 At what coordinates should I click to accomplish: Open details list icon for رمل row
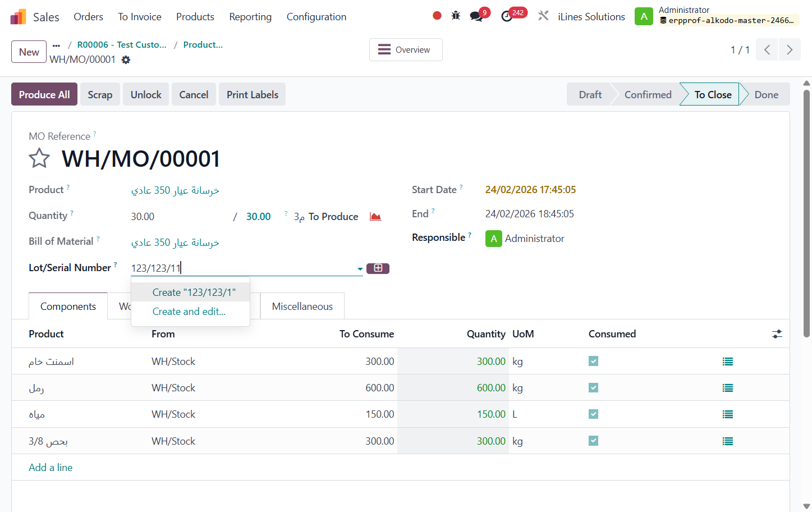point(728,388)
